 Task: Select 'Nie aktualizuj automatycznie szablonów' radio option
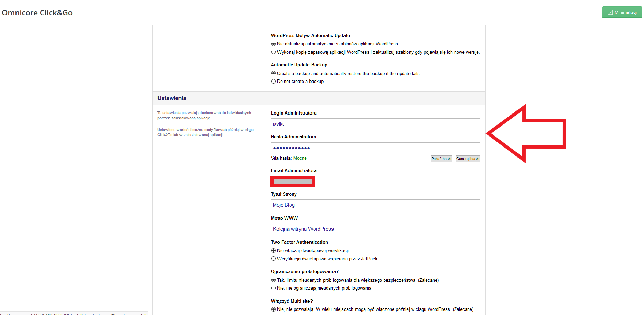(x=274, y=44)
